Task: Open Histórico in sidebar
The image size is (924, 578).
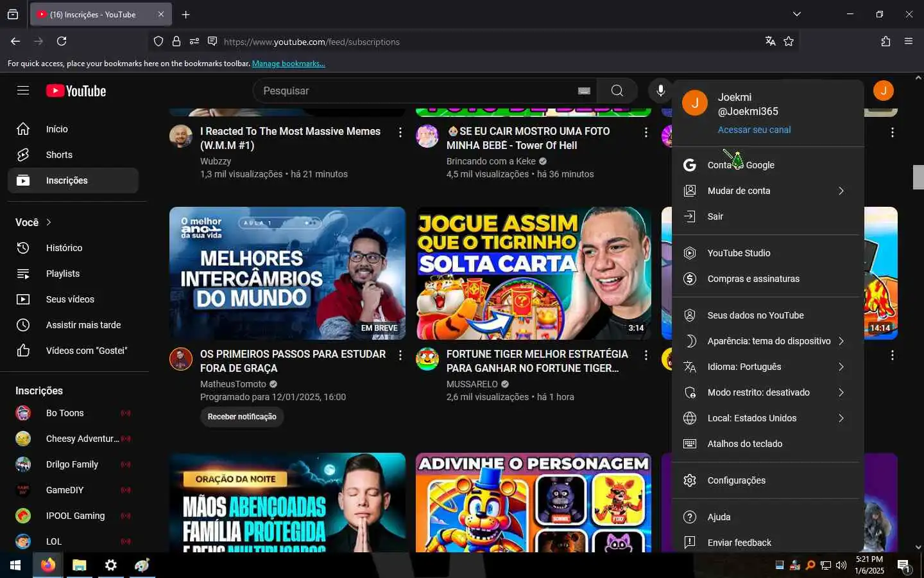Action: [73, 248]
